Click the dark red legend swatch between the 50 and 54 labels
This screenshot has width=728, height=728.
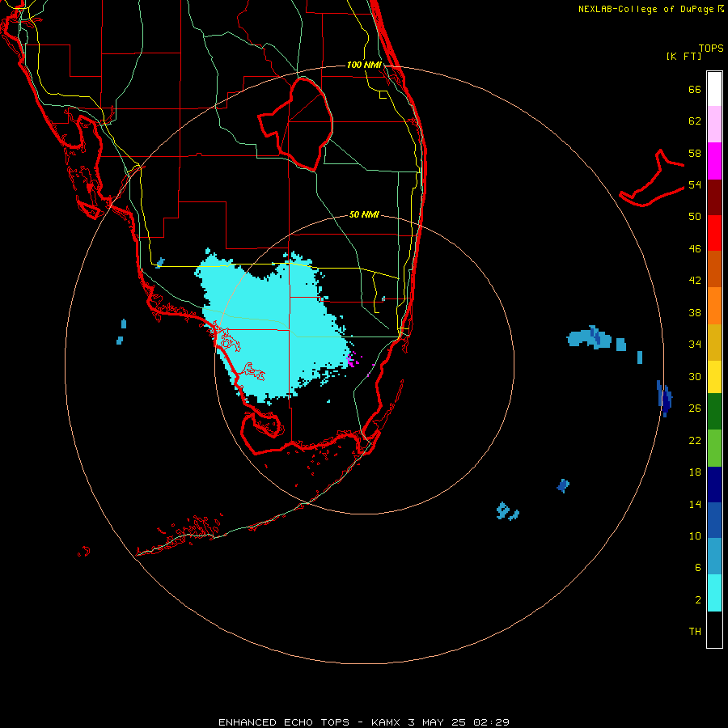[x=714, y=197]
